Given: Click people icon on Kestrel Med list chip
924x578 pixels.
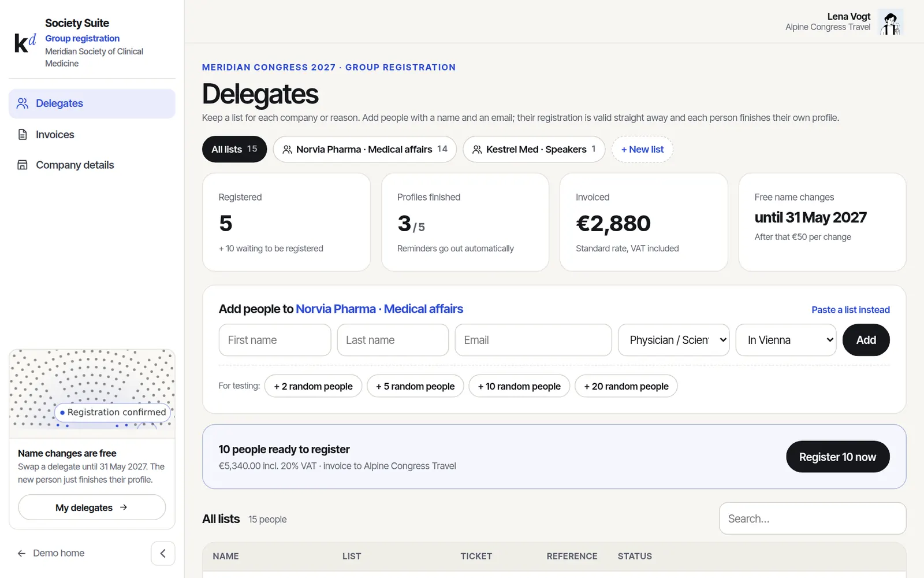Looking at the screenshot, I should 477,150.
